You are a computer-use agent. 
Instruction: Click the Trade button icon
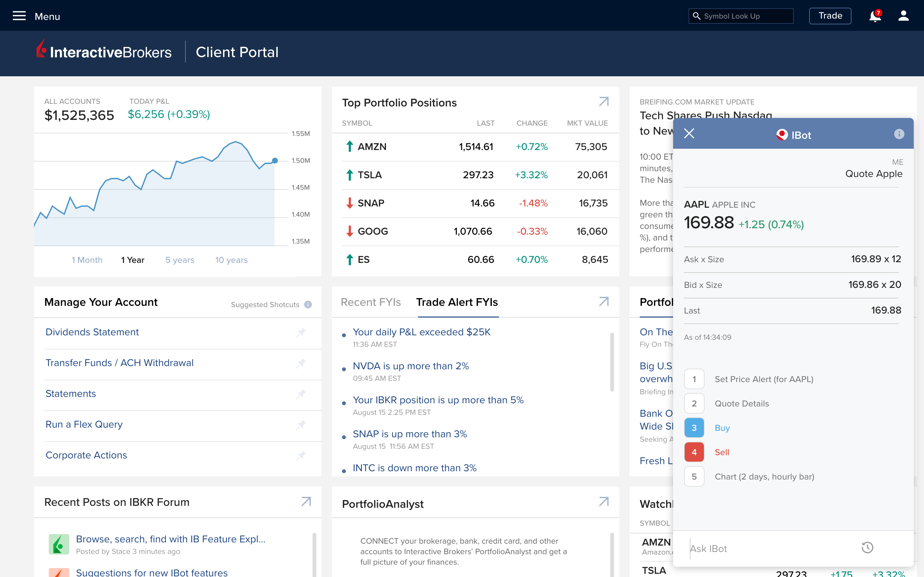point(830,16)
